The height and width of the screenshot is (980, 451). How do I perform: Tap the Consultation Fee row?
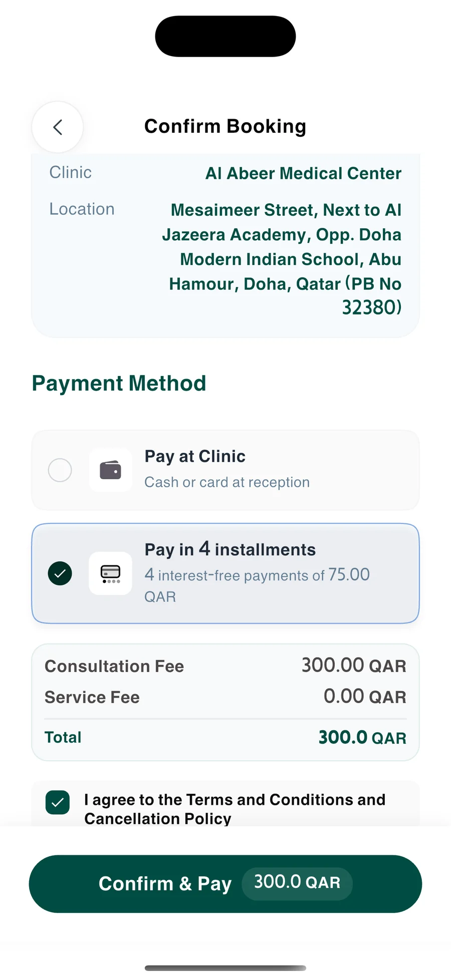coord(225,666)
